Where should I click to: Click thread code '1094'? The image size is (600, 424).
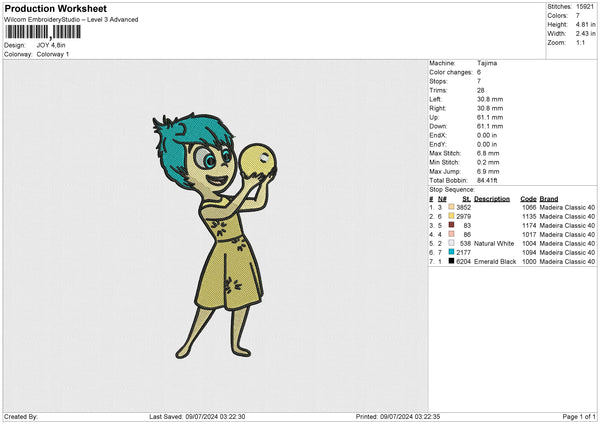click(x=529, y=253)
